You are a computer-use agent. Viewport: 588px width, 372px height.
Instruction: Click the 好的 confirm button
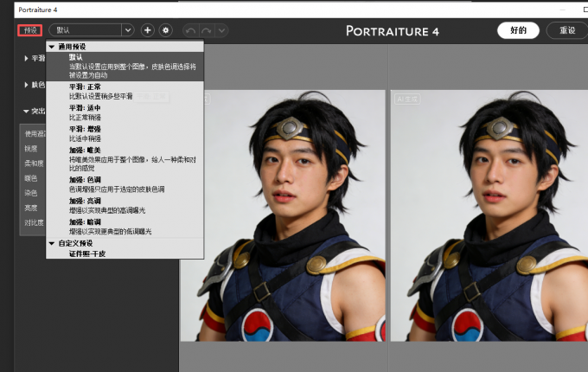(518, 30)
